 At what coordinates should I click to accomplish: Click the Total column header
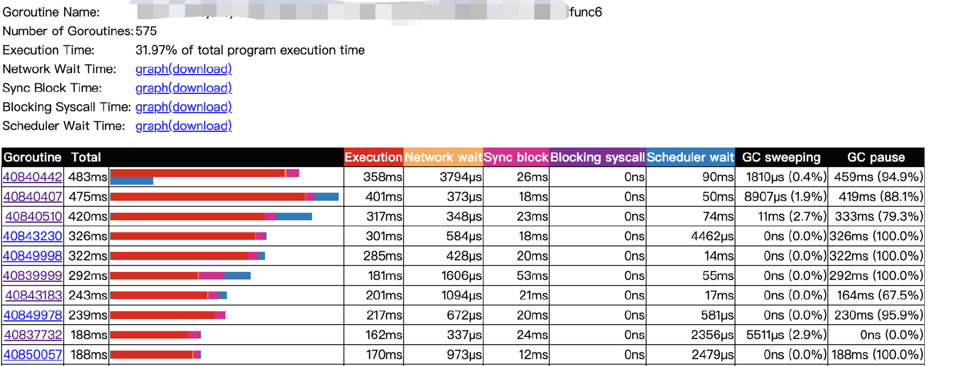86,158
